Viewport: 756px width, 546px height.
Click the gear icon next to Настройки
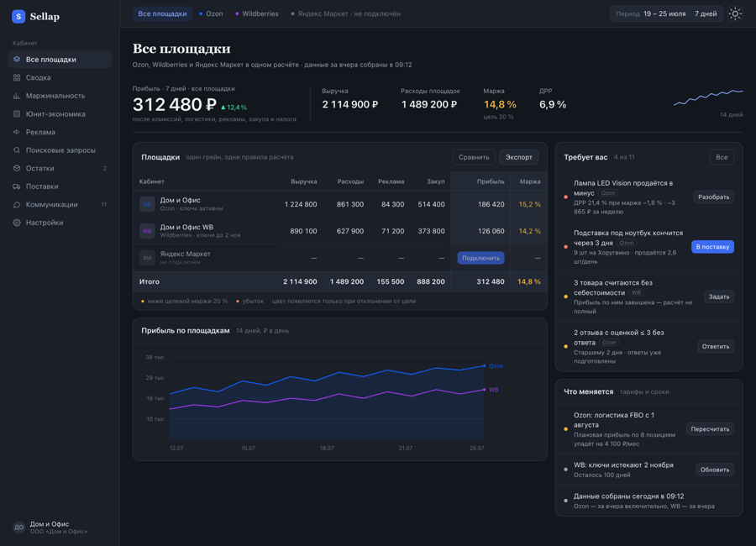tap(17, 223)
